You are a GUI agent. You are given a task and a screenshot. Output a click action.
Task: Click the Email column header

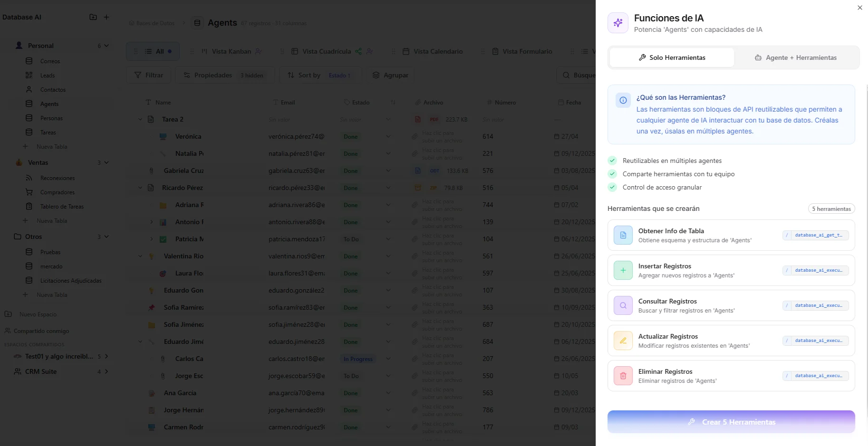click(284, 103)
